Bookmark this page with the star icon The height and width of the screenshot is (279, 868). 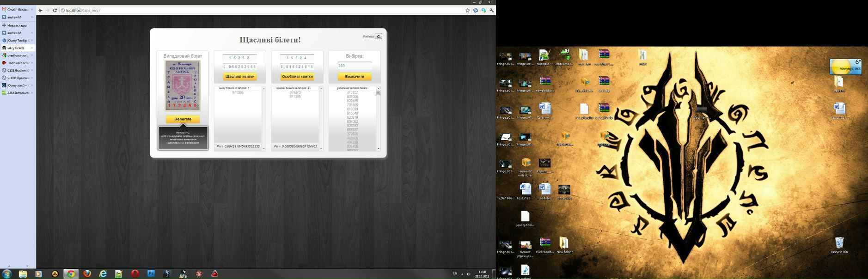(x=468, y=10)
